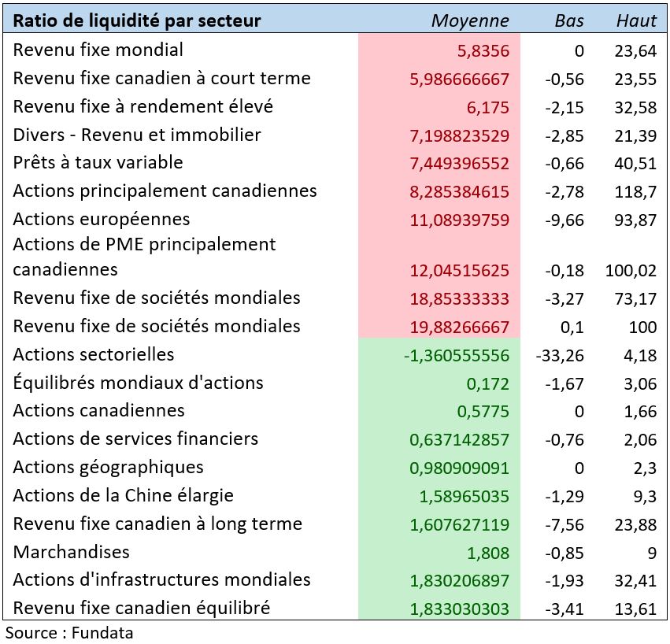Screen dimensions: 670x644
Task: Select the 'Revenu fixe mondial' row label
Action: [x=98, y=50]
